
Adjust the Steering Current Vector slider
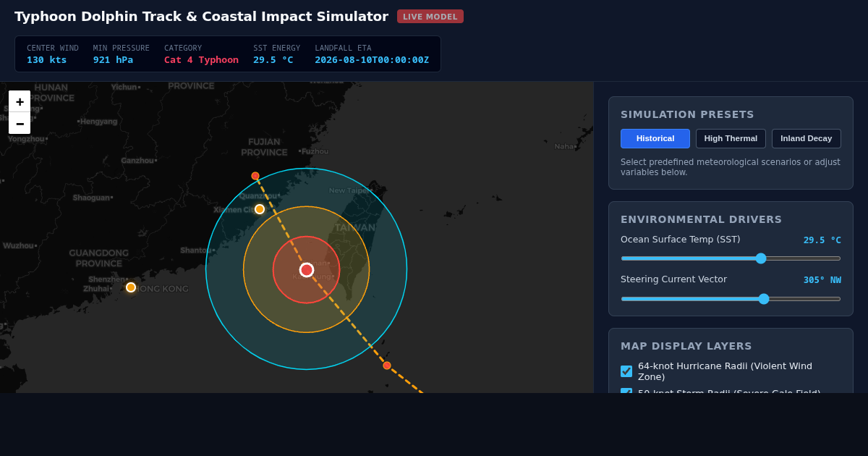tap(731, 299)
